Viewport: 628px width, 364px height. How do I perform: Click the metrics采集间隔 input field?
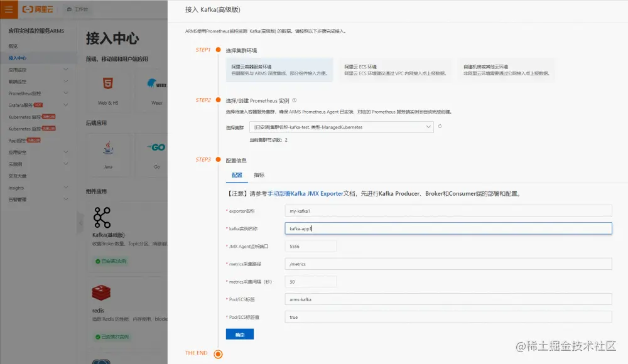tap(310, 282)
